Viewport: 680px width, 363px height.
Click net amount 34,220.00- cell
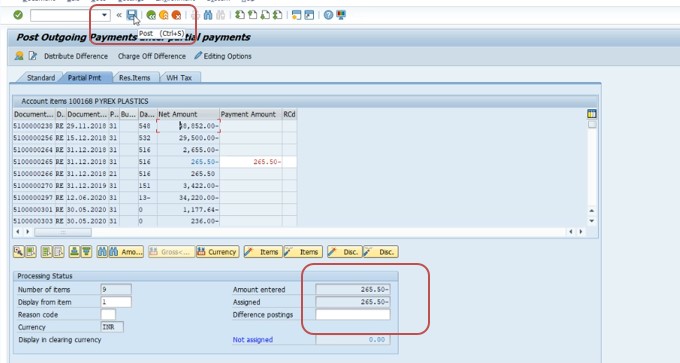tap(188, 198)
